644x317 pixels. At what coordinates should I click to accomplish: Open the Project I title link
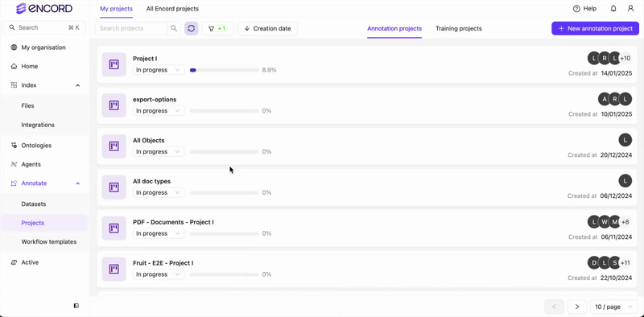pyautogui.click(x=145, y=59)
